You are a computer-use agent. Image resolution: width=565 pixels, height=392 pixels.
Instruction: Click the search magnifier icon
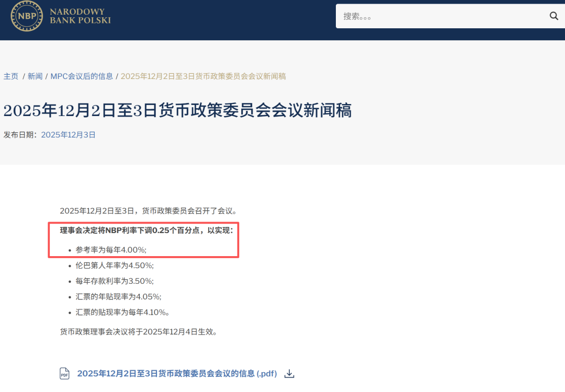[x=553, y=16]
